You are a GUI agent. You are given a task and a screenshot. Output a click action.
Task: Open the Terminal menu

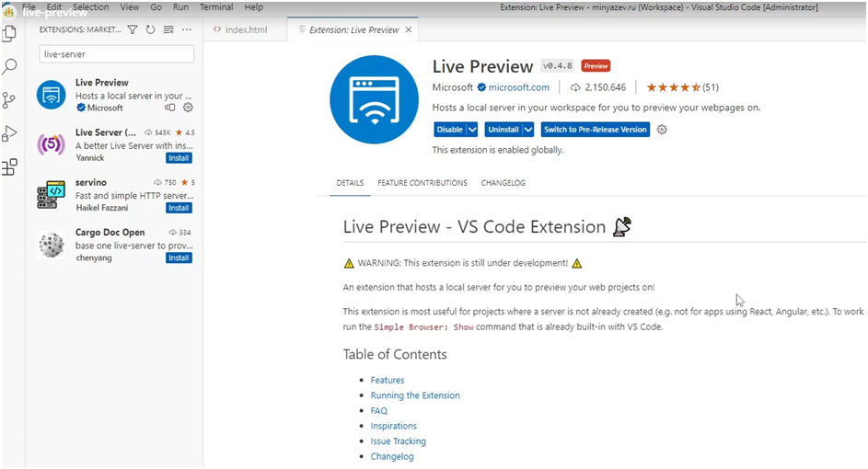point(216,7)
